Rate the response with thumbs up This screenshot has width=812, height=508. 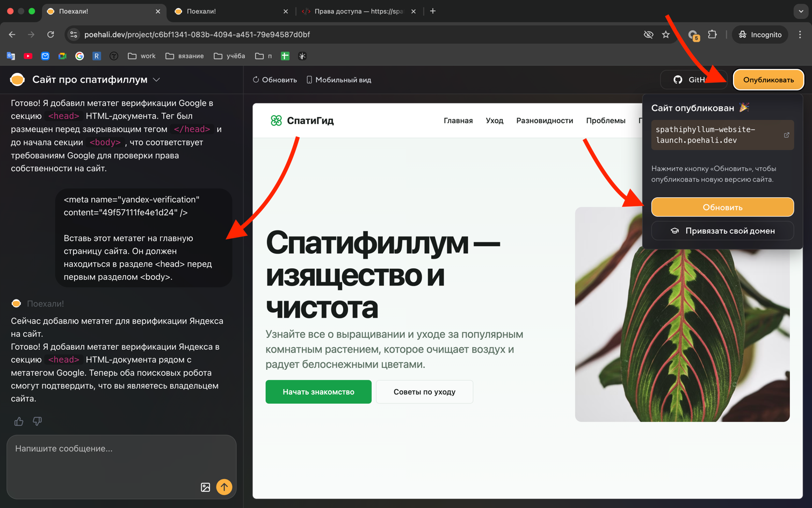18,421
